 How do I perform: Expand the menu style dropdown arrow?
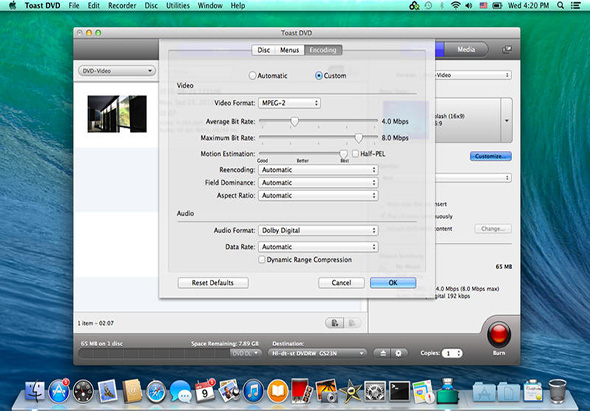[x=506, y=120]
